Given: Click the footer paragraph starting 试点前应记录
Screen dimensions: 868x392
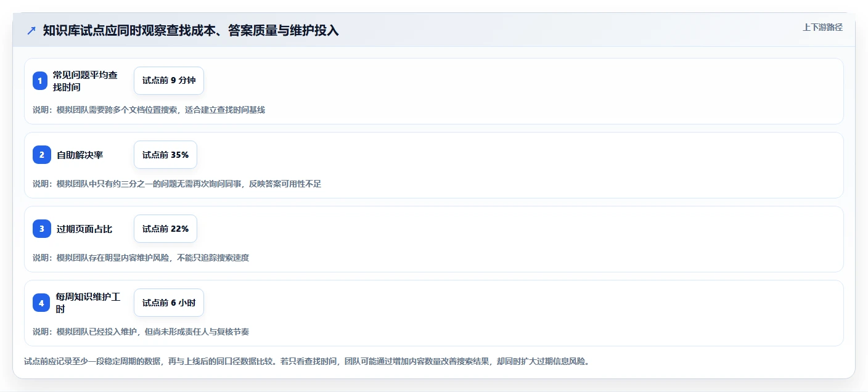Looking at the screenshot, I should point(306,361).
